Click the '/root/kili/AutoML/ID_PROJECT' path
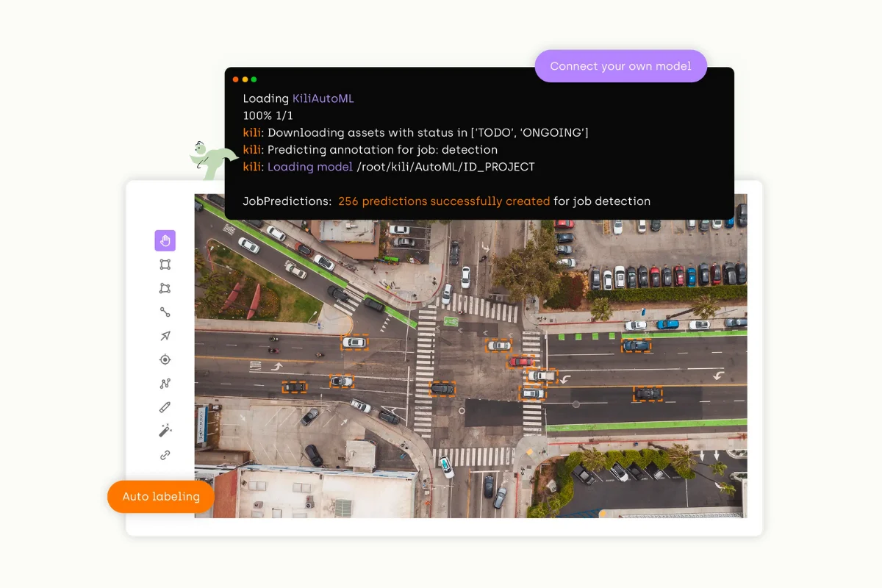This screenshot has width=882, height=588. [445, 167]
